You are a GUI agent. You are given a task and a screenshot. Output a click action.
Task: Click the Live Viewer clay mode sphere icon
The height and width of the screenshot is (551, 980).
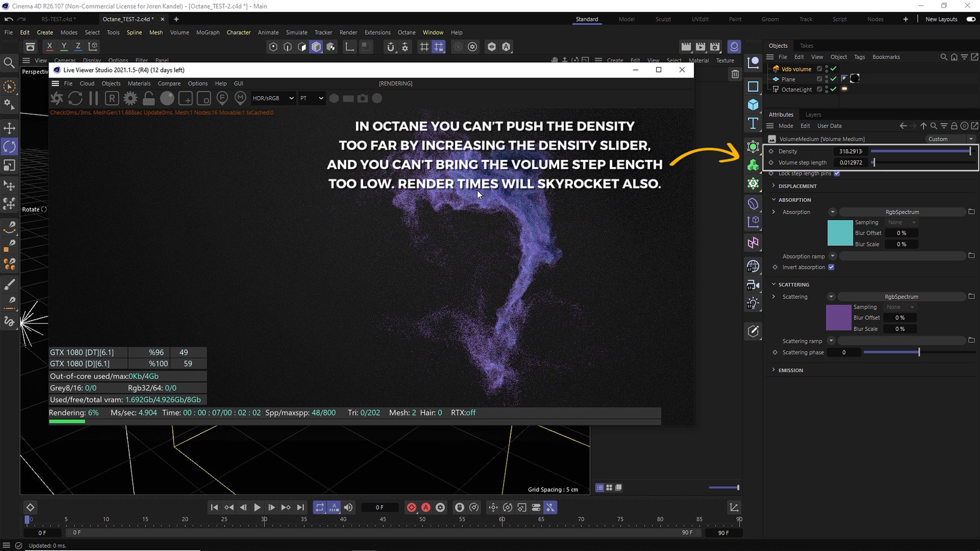coord(167,98)
